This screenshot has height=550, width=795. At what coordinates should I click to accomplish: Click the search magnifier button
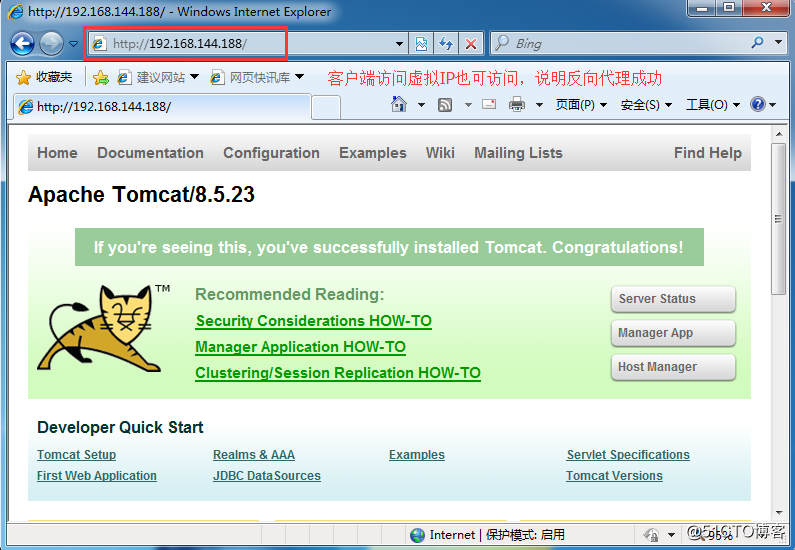click(757, 43)
